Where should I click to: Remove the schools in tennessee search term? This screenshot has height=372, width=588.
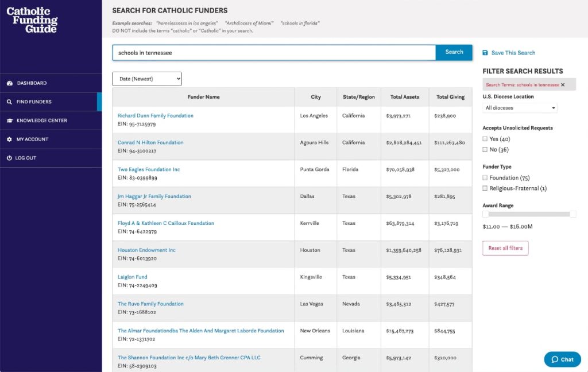tap(563, 85)
